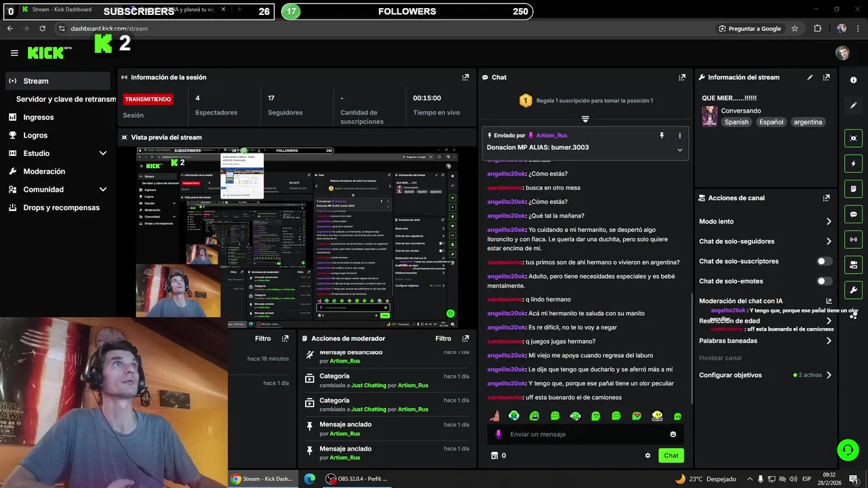Pop out the Chat panel
Viewport: 868px width, 488px height.
(682, 77)
